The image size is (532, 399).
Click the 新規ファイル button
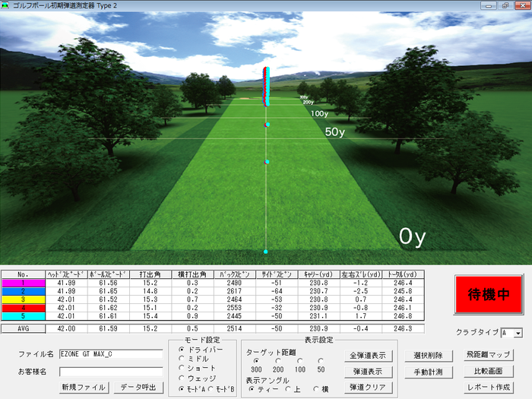84,387
